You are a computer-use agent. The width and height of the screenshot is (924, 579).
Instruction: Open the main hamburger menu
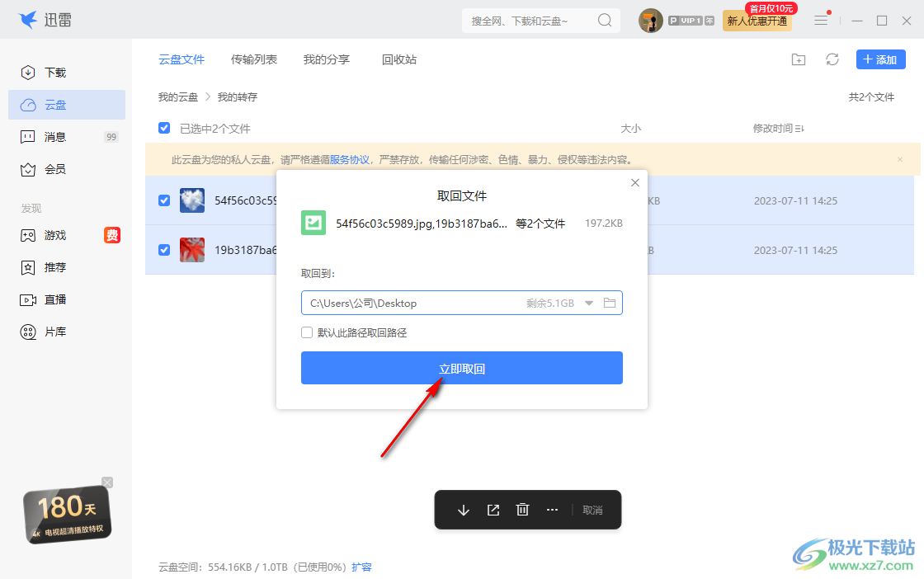[821, 21]
